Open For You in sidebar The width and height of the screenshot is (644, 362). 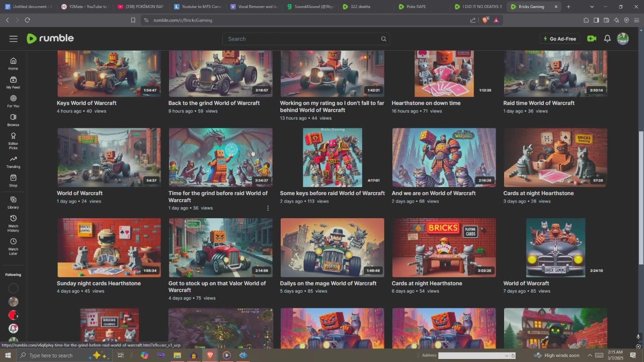click(13, 102)
